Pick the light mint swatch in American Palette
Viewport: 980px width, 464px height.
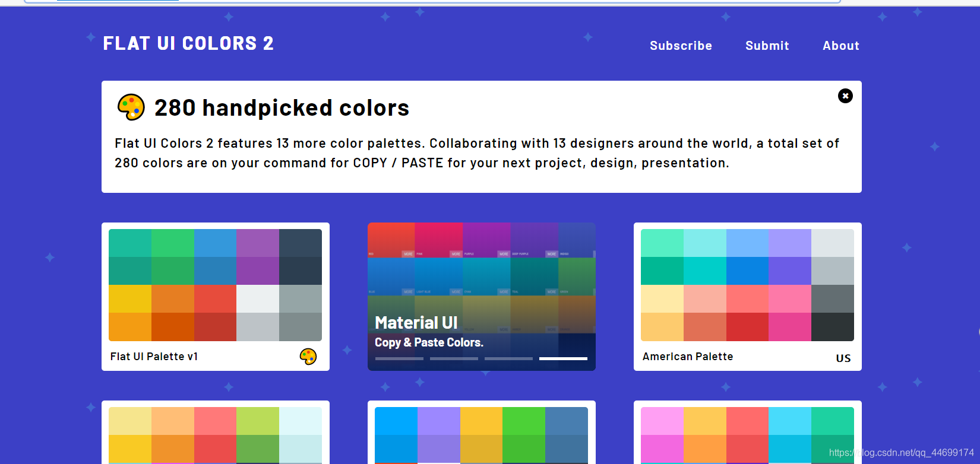click(x=662, y=243)
